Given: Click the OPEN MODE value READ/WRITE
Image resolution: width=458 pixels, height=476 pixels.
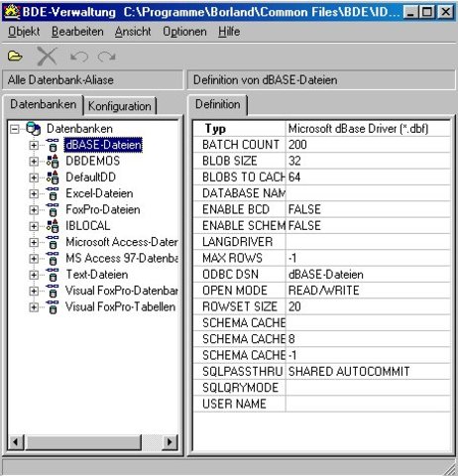Looking at the screenshot, I should 323,291.
